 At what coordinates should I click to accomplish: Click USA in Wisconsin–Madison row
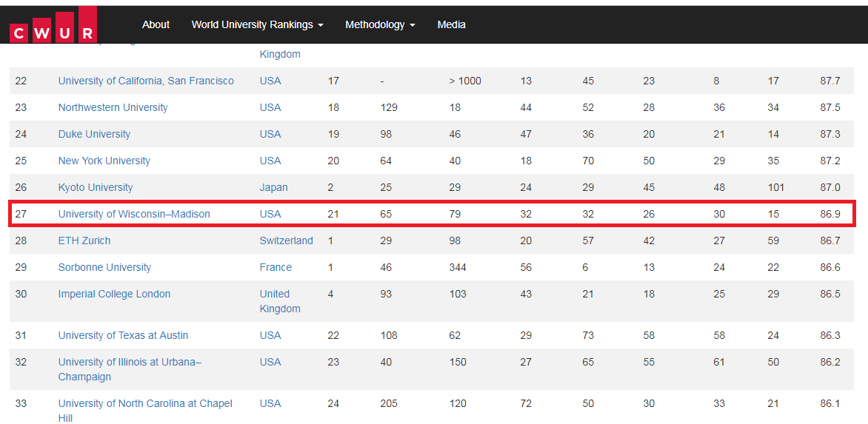point(270,213)
